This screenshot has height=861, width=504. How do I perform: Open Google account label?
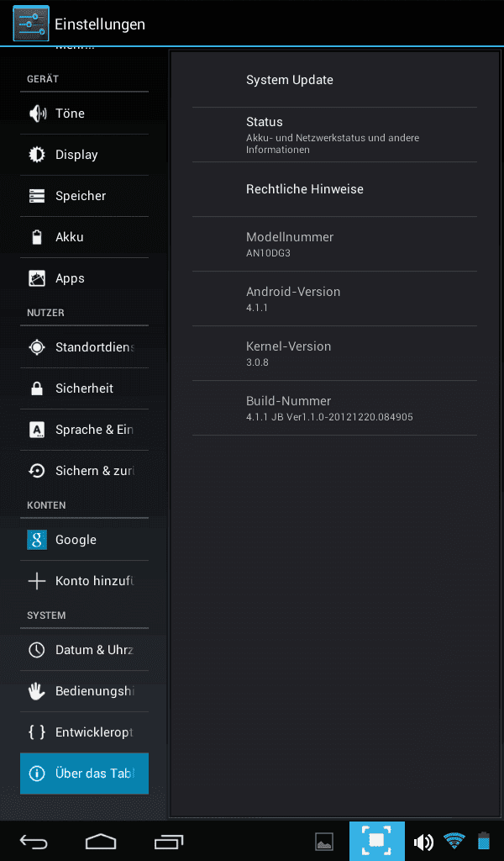click(76, 540)
